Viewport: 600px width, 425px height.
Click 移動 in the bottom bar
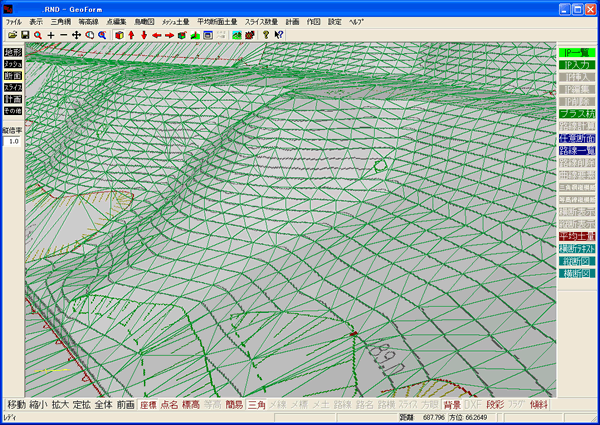[x=16, y=405]
